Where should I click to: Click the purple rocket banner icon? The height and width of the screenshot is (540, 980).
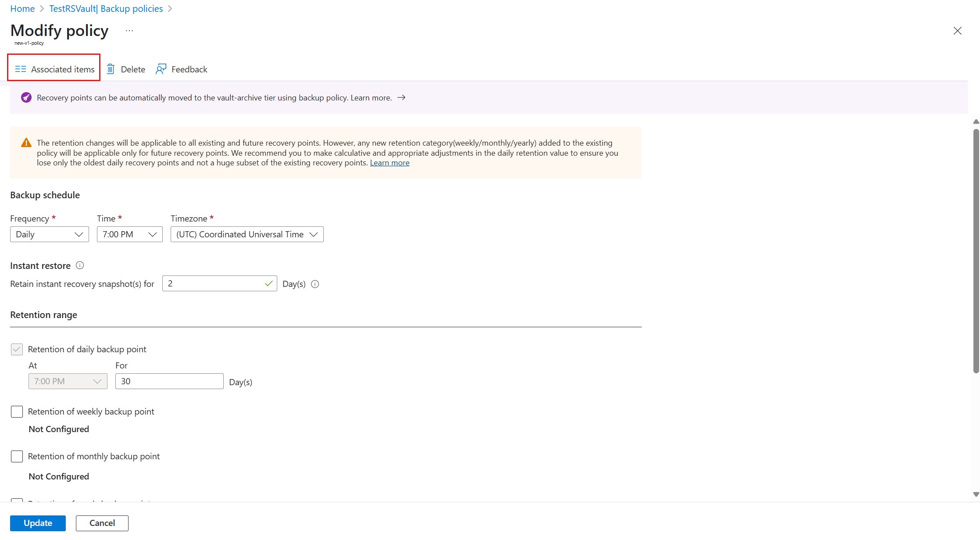point(26,98)
